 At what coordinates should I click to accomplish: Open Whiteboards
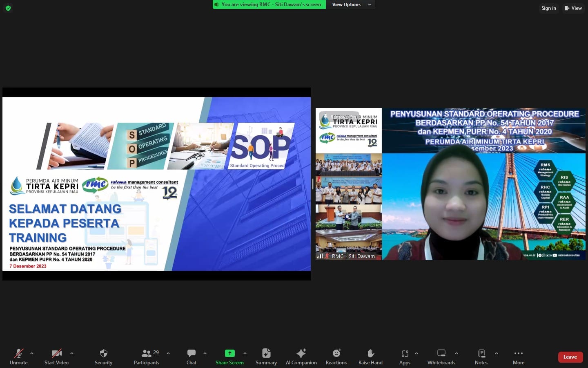(x=441, y=356)
